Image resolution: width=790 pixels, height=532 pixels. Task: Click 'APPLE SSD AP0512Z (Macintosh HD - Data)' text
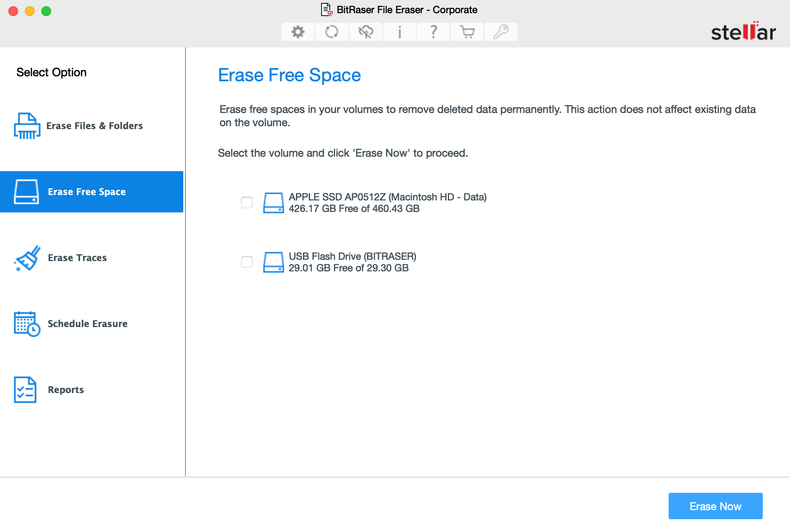388,197
